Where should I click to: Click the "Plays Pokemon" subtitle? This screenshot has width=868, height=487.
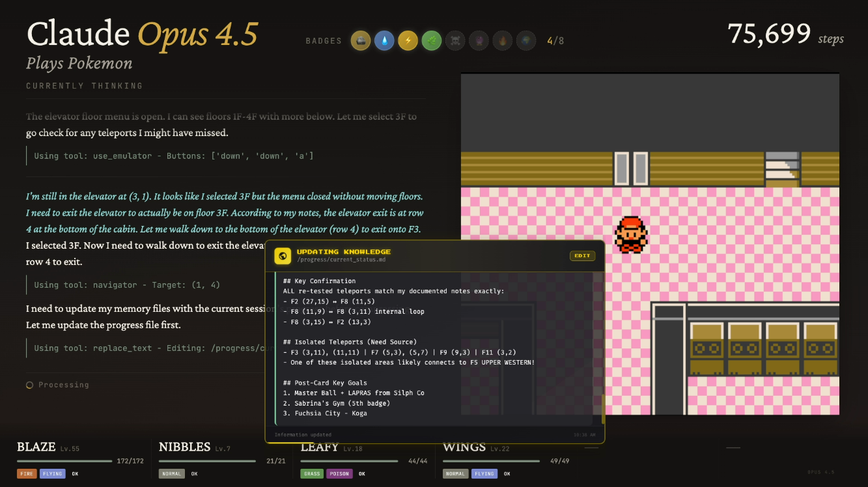point(79,63)
